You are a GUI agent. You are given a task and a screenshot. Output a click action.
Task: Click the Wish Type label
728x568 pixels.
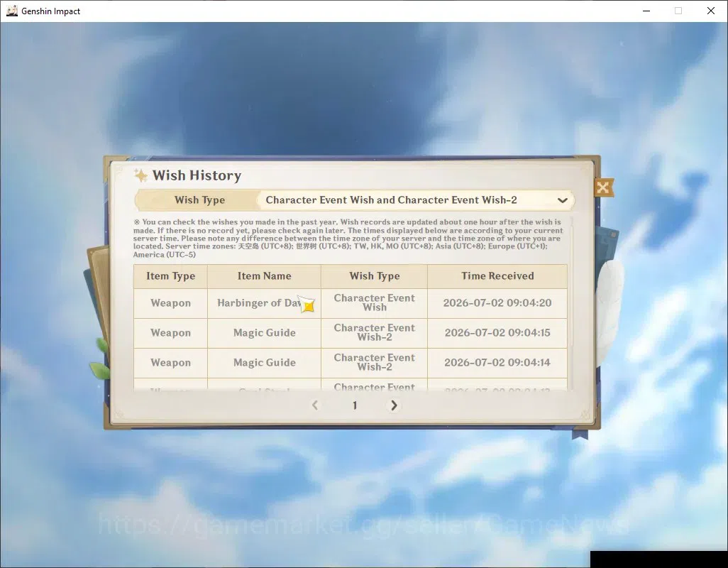pos(199,200)
